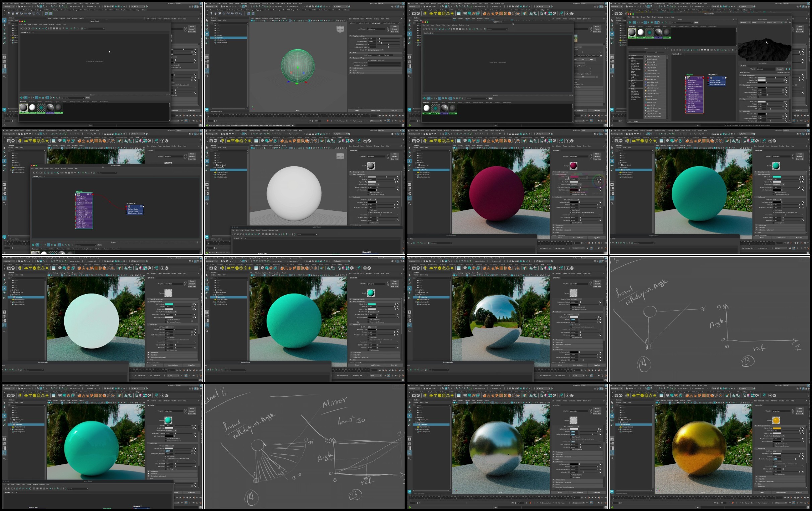Viewport: 812px width, 511px height.
Task: Red-curve Hypershade frame: click green VRayMtl1 node header
Action: tap(84, 194)
